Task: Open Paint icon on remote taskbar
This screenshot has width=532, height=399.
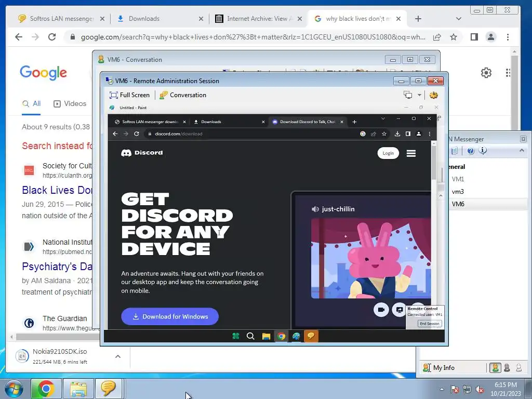Action: click(x=296, y=336)
